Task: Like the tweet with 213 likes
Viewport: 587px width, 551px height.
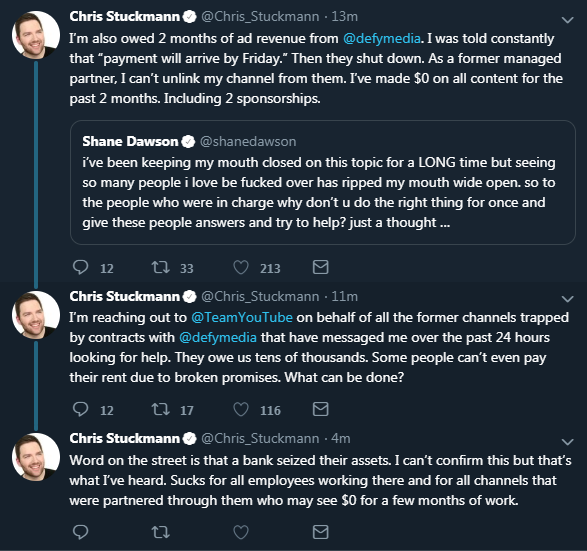Action: [x=241, y=268]
